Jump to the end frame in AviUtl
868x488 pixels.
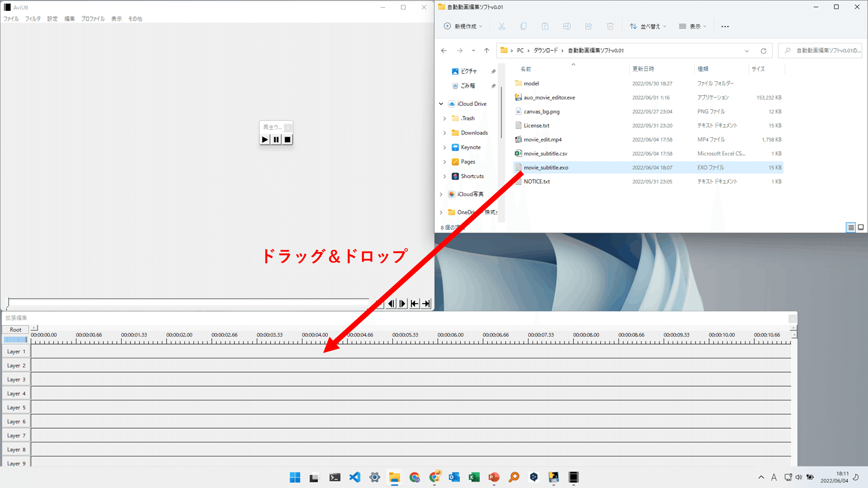pos(426,304)
